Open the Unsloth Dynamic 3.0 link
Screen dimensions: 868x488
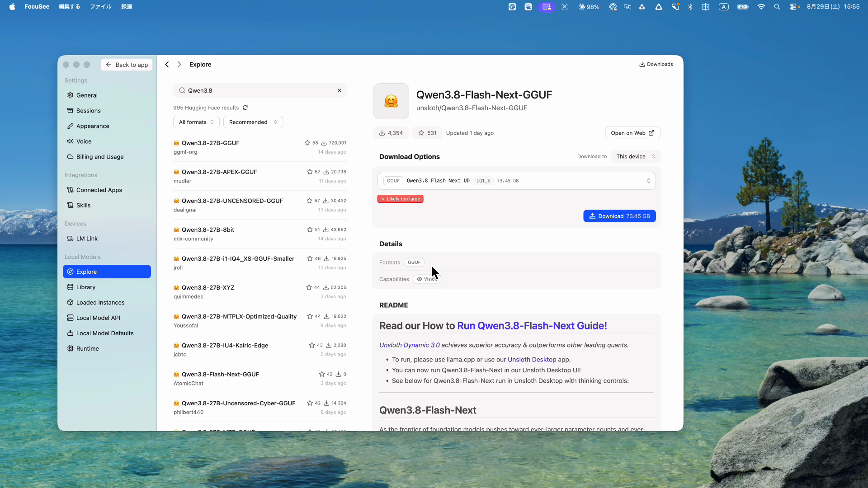click(410, 345)
